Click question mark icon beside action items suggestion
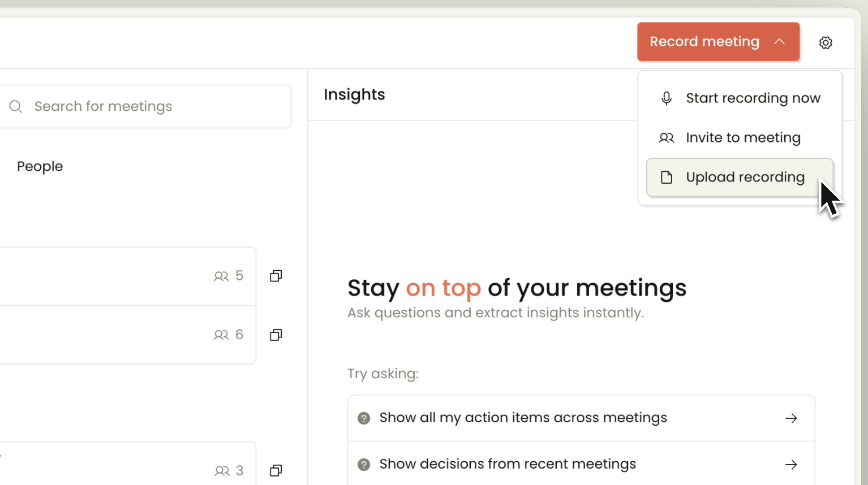 [364, 418]
